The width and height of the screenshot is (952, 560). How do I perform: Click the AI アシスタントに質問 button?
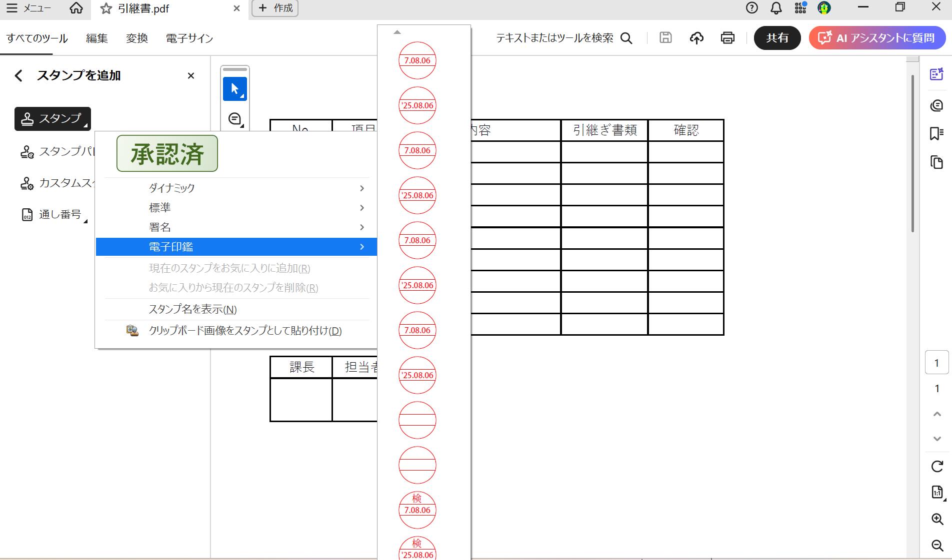877,37
